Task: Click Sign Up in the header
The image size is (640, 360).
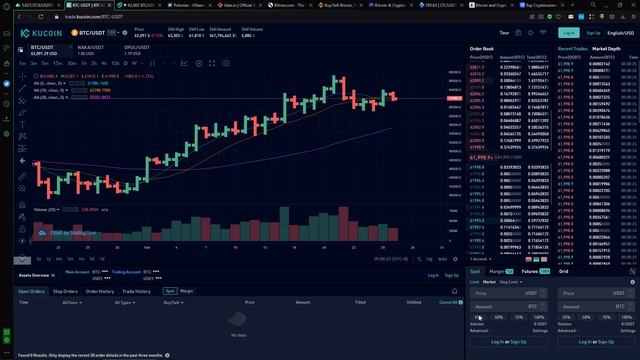Action: (x=593, y=33)
